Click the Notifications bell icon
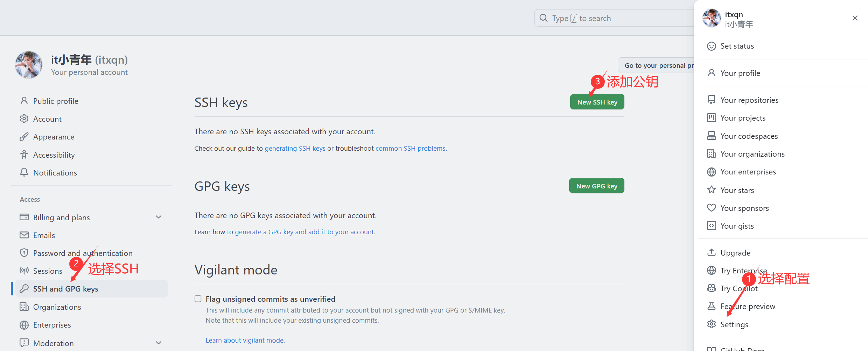This screenshot has width=868, height=351. pos(24,172)
